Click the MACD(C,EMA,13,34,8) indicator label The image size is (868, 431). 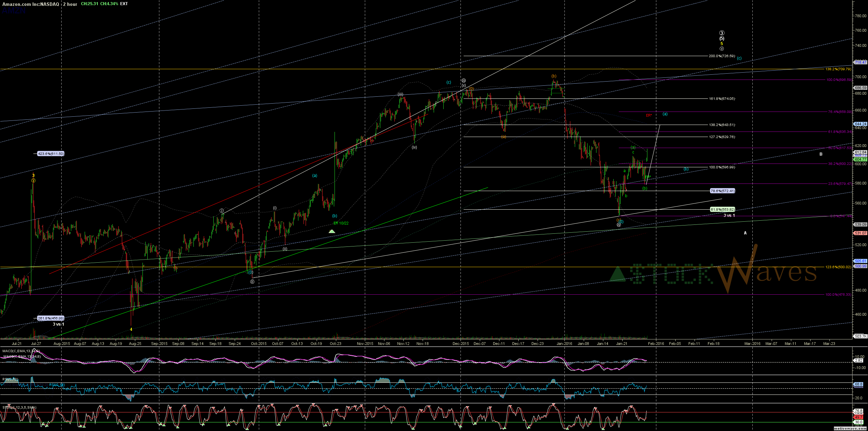21,351
